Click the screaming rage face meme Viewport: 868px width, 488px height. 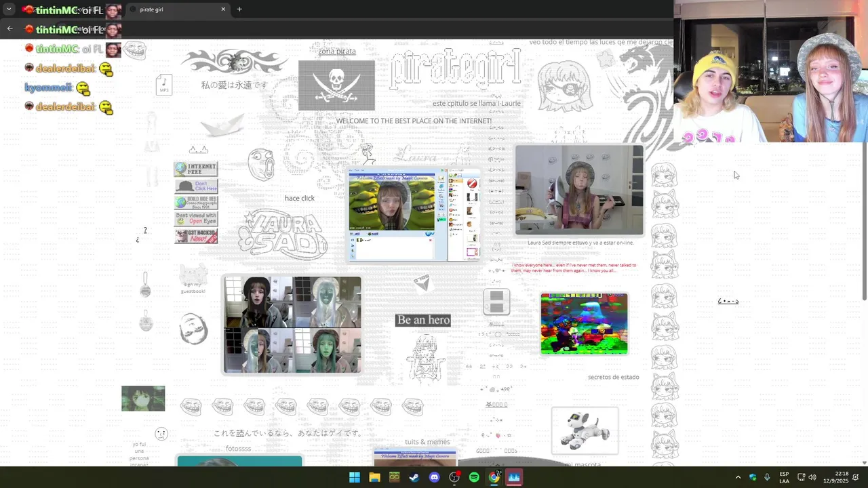[x=260, y=164]
